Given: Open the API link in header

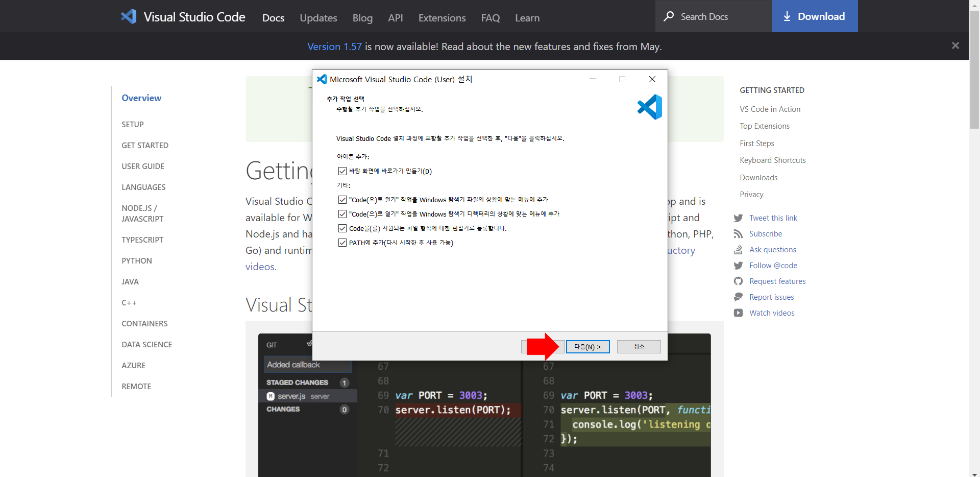Looking at the screenshot, I should [396, 18].
